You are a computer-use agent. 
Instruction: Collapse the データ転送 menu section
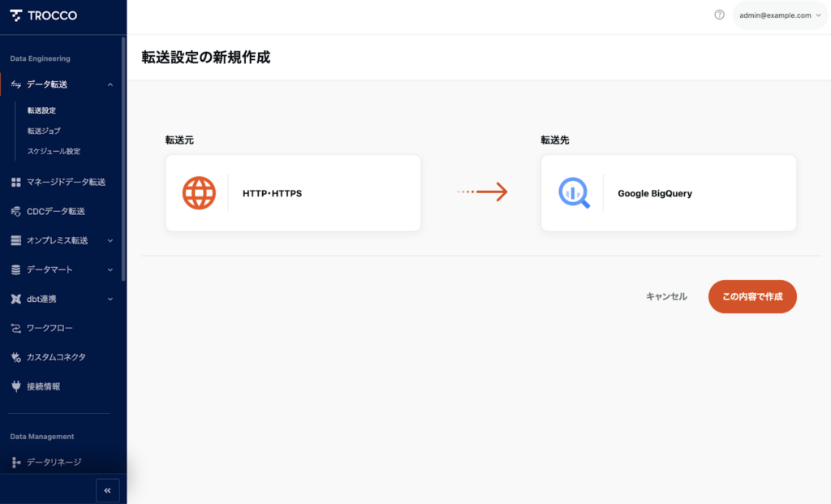click(x=110, y=84)
